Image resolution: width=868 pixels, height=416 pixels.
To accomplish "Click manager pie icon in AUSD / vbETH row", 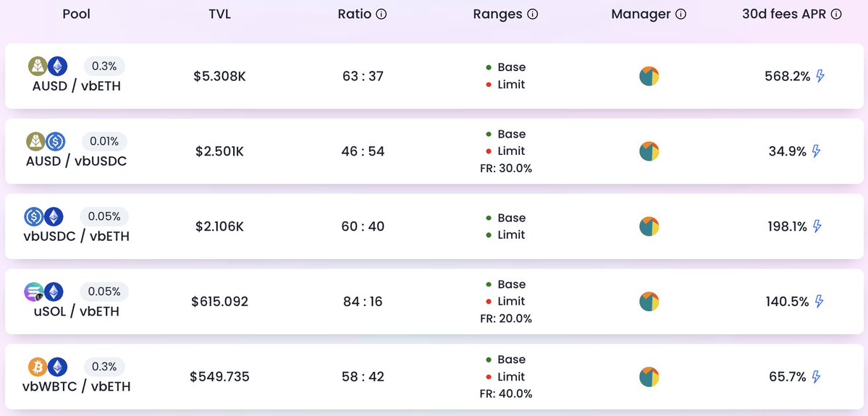I will 649,76.
